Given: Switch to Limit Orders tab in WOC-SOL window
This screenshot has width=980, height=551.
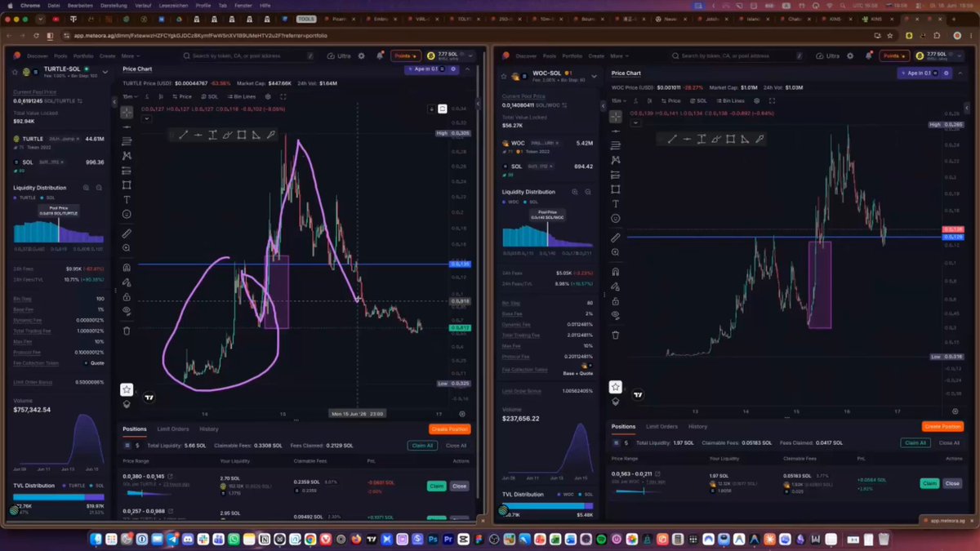Looking at the screenshot, I should pos(661,426).
